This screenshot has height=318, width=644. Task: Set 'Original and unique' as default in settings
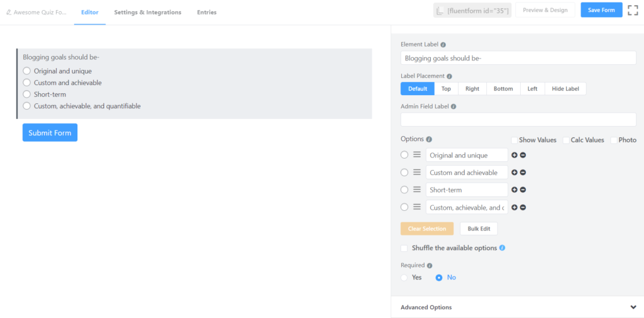point(404,155)
